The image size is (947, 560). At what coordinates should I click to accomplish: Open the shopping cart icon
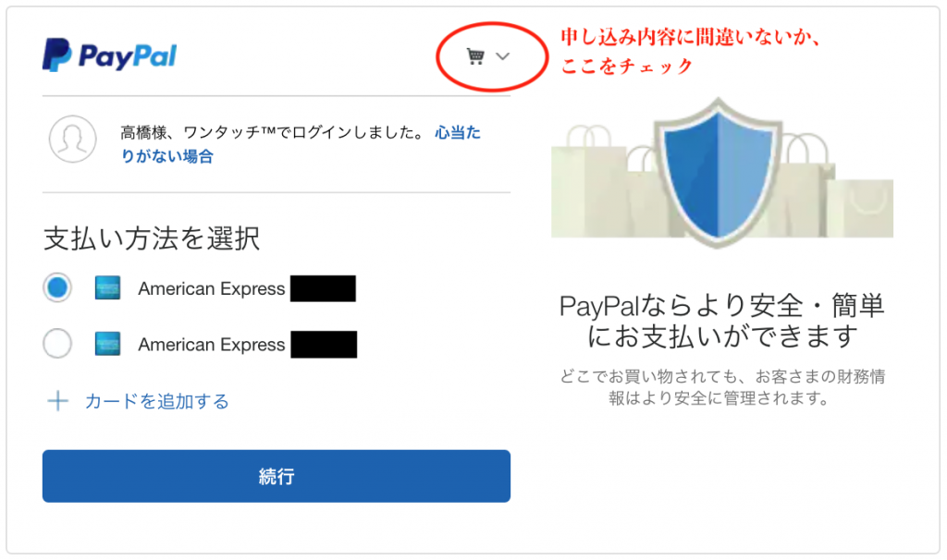point(475,56)
